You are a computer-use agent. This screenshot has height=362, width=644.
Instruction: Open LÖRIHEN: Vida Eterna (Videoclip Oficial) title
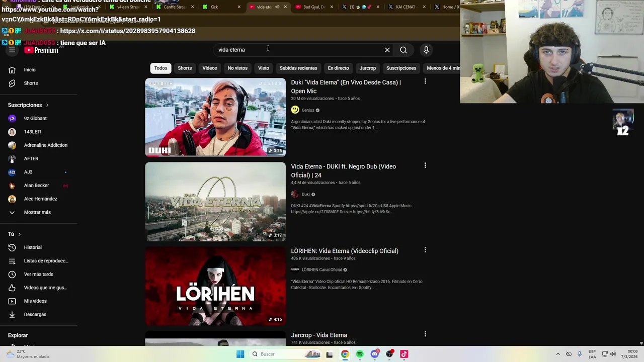pos(345,251)
